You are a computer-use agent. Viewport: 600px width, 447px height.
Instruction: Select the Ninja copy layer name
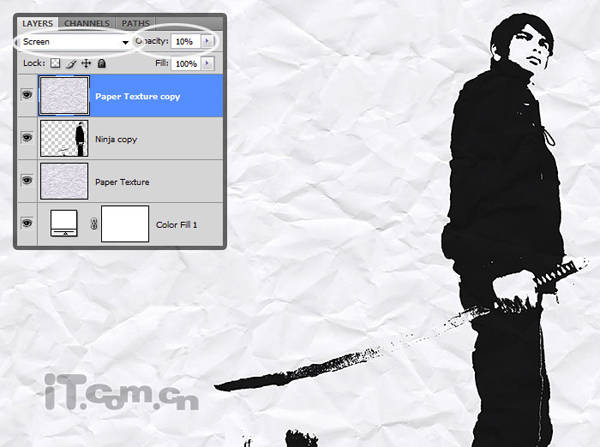[x=116, y=139]
